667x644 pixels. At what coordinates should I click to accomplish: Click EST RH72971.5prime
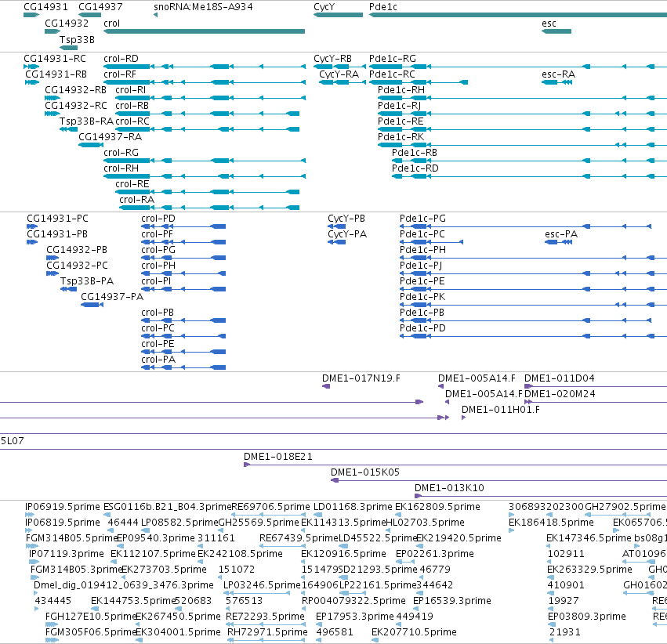pyautogui.click(x=266, y=640)
